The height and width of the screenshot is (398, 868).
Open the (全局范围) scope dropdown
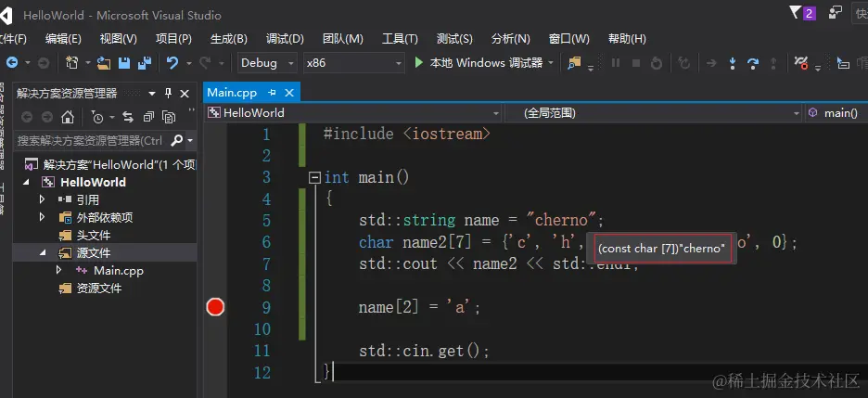[x=797, y=113]
